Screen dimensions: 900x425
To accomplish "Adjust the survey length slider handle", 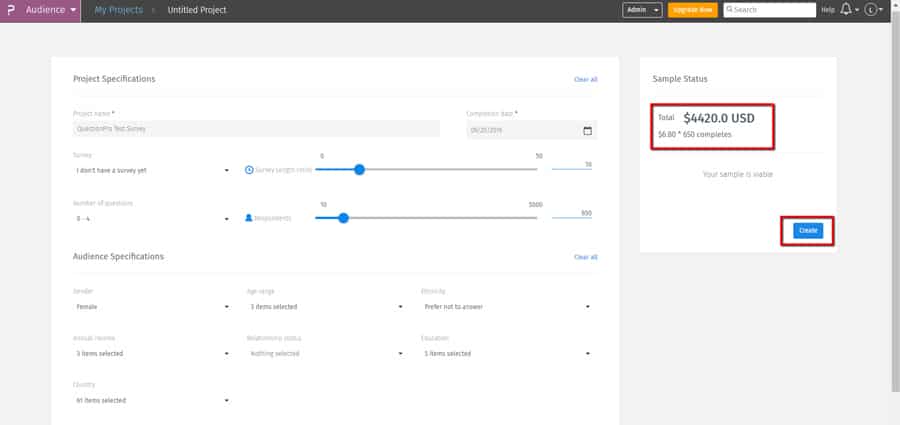I will coord(359,169).
